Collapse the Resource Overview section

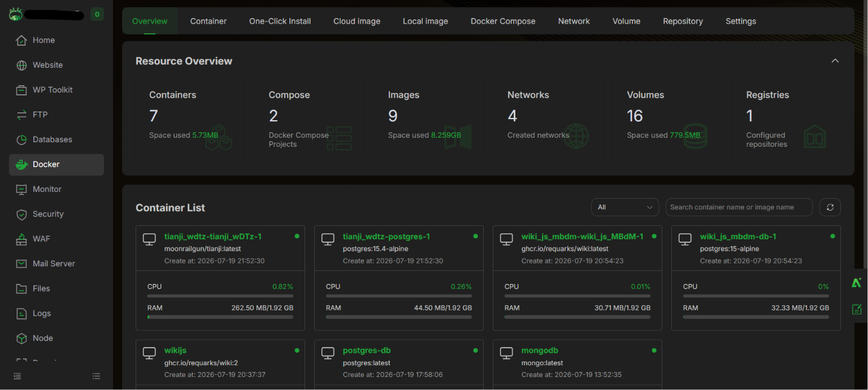click(x=835, y=61)
